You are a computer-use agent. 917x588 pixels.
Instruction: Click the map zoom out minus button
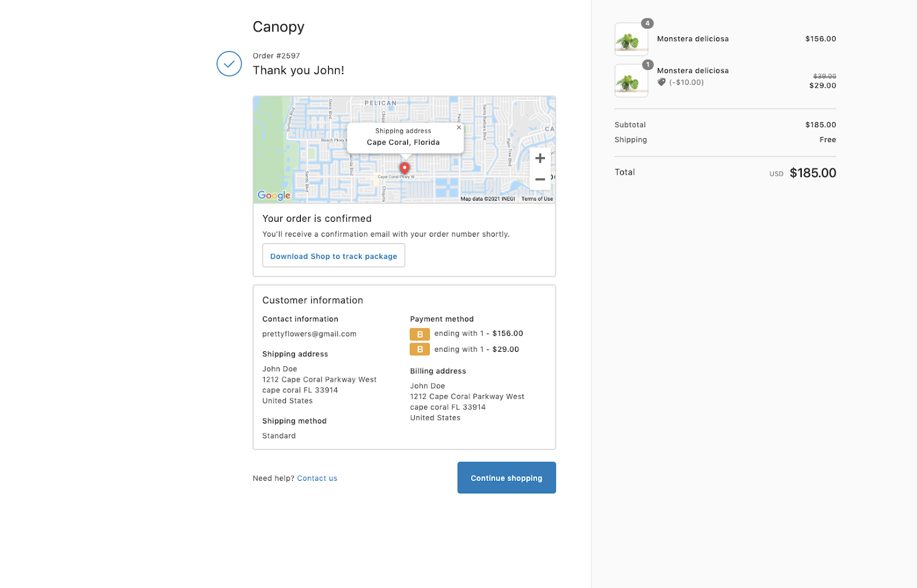point(539,179)
